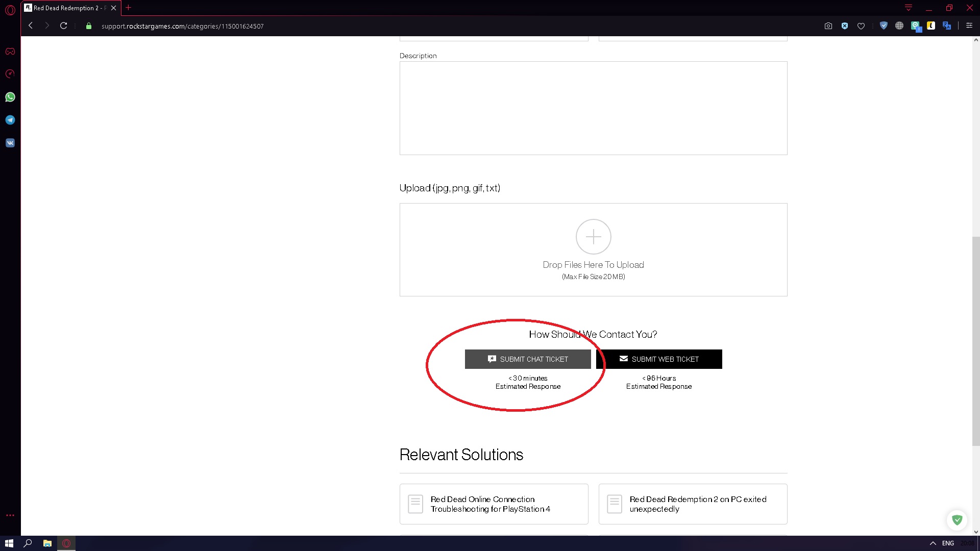Select the Red Dead Redemption 2 browser tab
The height and width of the screenshot is (551, 980).
[67, 8]
